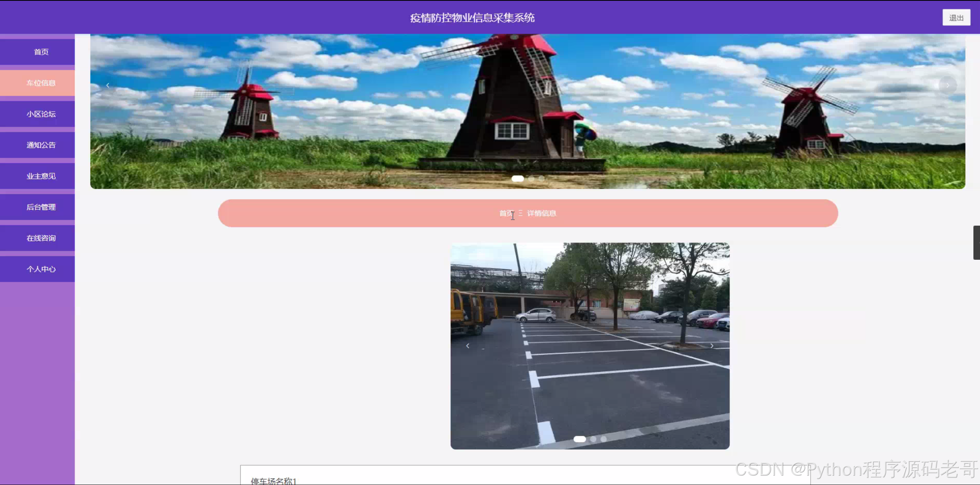This screenshot has height=485, width=980.
Task: Select first parking photo indicator dot
Action: pyautogui.click(x=580, y=439)
